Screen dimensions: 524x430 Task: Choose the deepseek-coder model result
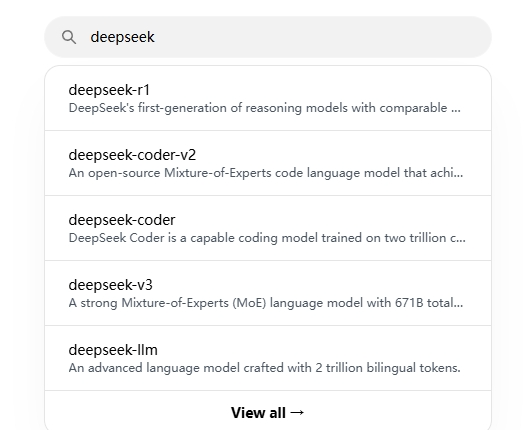[x=268, y=228]
